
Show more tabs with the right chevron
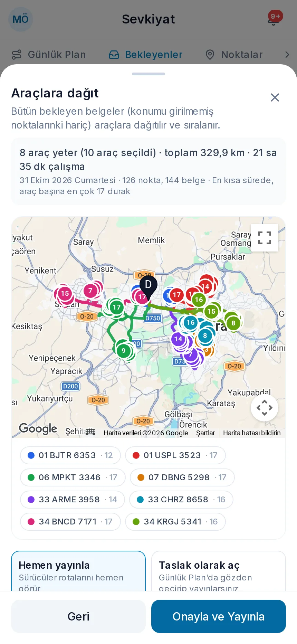pos(287,55)
